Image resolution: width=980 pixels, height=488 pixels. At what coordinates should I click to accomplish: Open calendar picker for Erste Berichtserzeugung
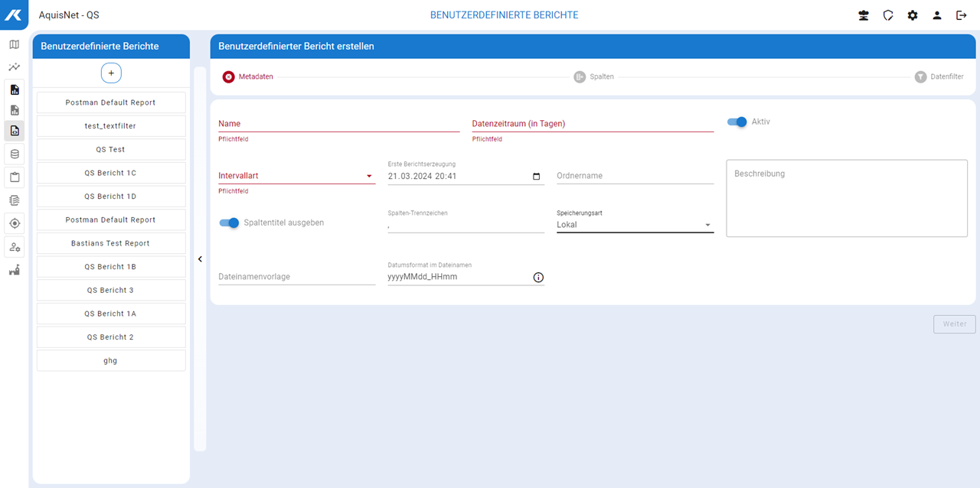(x=536, y=176)
